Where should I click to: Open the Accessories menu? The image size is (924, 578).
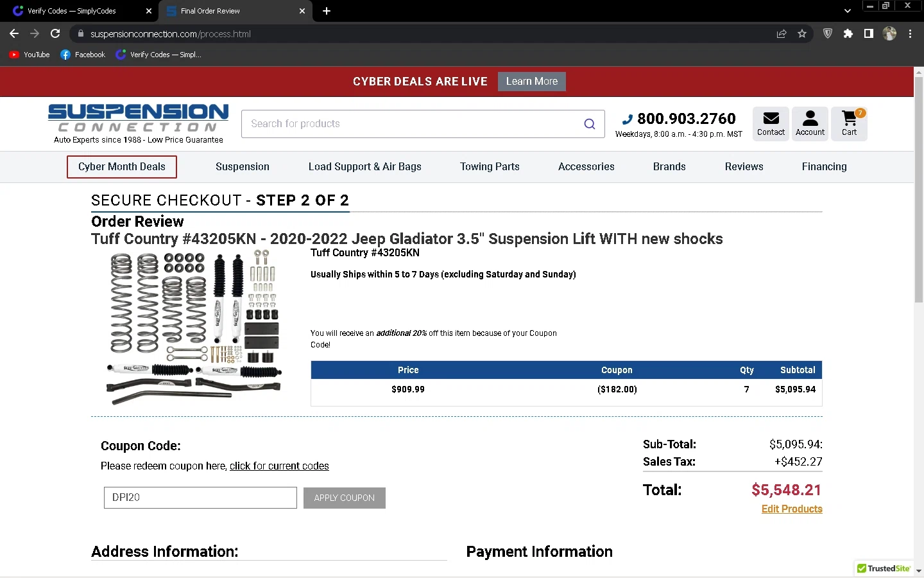click(x=586, y=167)
